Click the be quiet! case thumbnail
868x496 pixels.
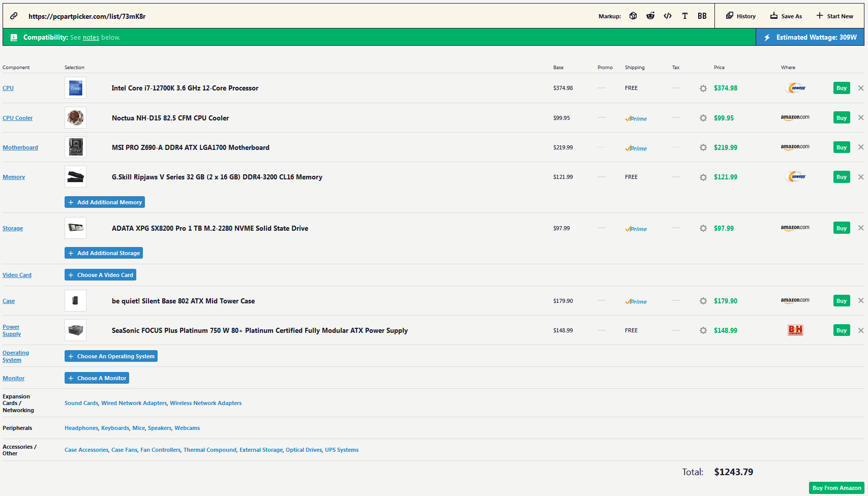coord(75,301)
